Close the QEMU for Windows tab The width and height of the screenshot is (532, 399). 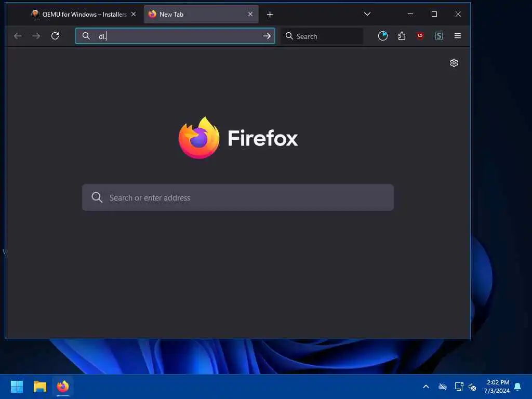tap(134, 14)
